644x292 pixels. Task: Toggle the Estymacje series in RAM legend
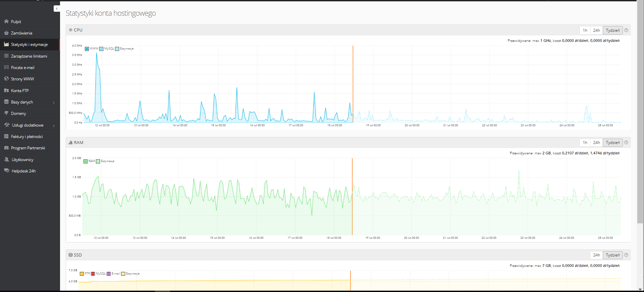pyautogui.click(x=105, y=161)
